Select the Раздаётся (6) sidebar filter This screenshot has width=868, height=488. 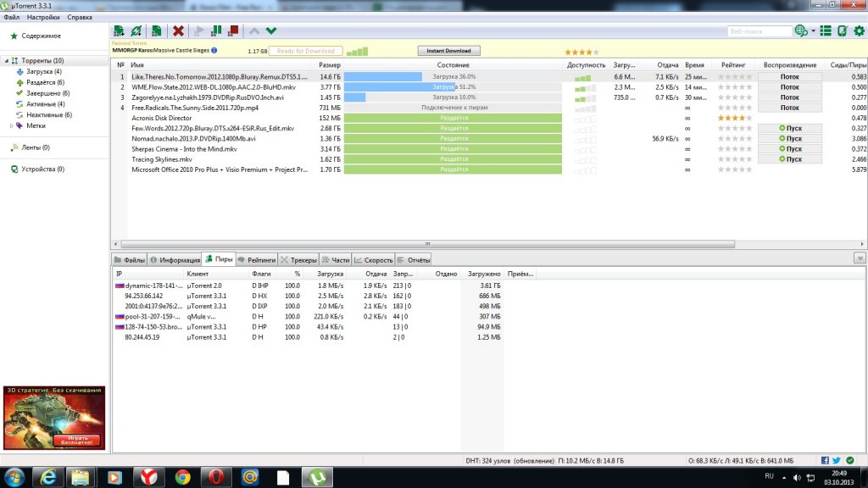click(x=46, y=82)
